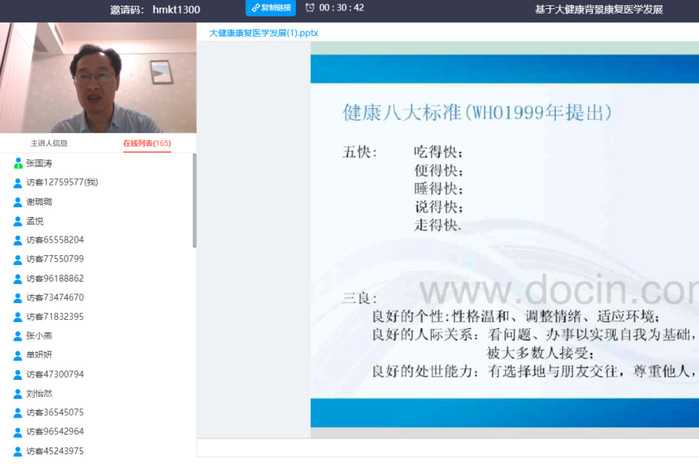Click the invitation code hmkt1300
This screenshot has width=699, height=465.
176,9
